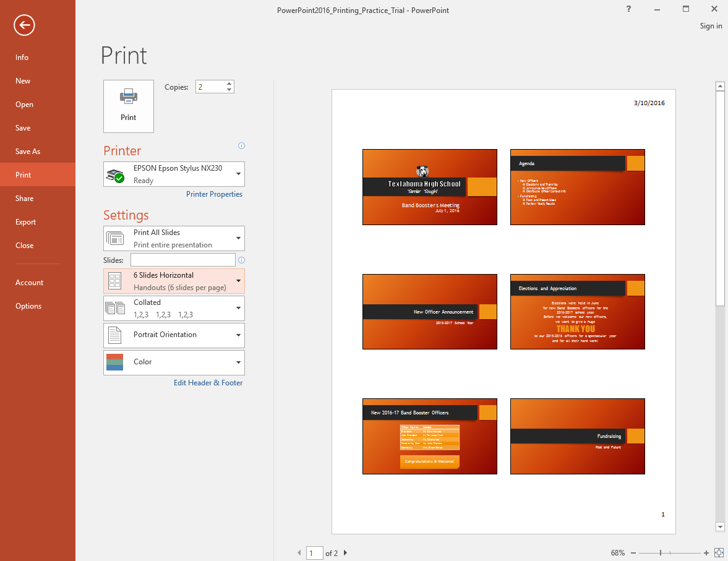Image resolution: width=728 pixels, height=561 pixels.
Task: Open Edit Header & Footer
Action: (x=208, y=382)
